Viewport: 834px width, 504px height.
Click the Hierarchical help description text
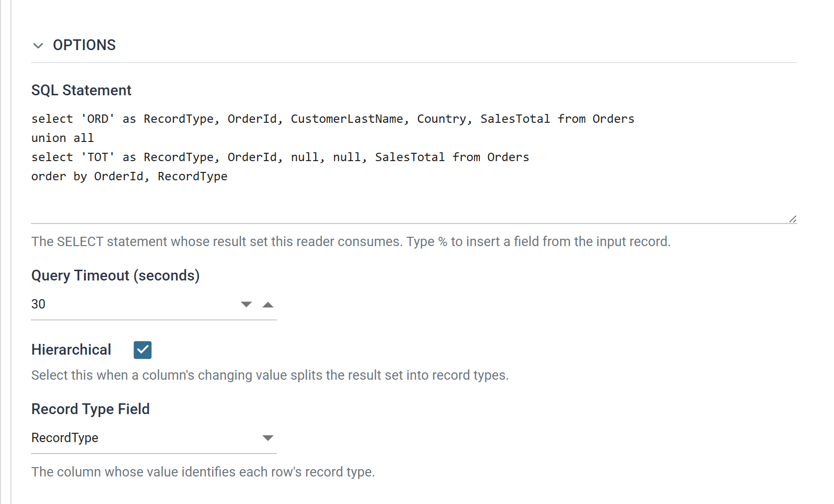[270, 375]
